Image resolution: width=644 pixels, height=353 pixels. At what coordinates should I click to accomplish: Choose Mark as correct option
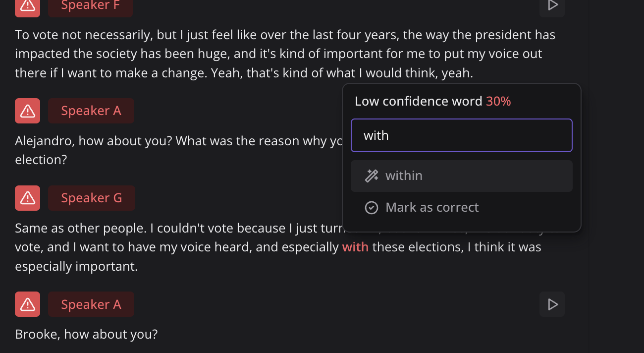[x=462, y=207]
